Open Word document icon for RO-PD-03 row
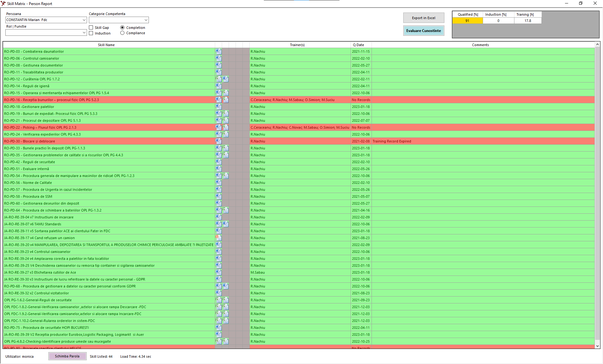 (x=219, y=51)
